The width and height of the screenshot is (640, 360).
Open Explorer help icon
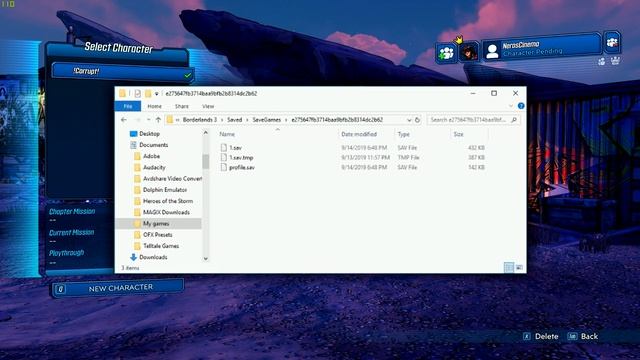pyautogui.click(x=521, y=106)
